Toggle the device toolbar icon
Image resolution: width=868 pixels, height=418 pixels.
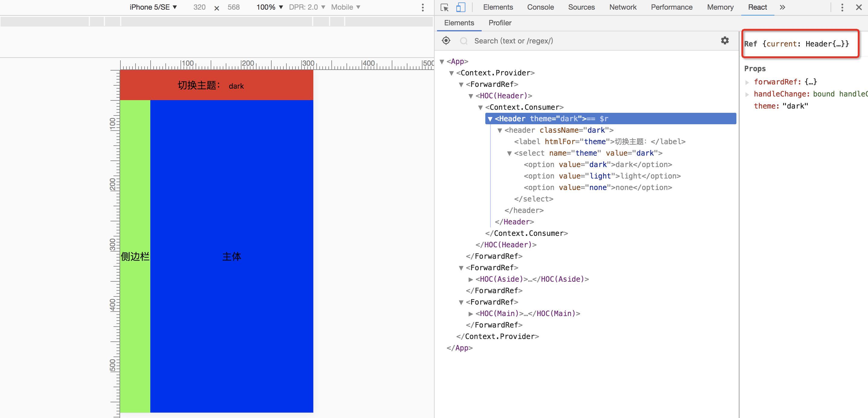pyautogui.click(x=460, y=8)
